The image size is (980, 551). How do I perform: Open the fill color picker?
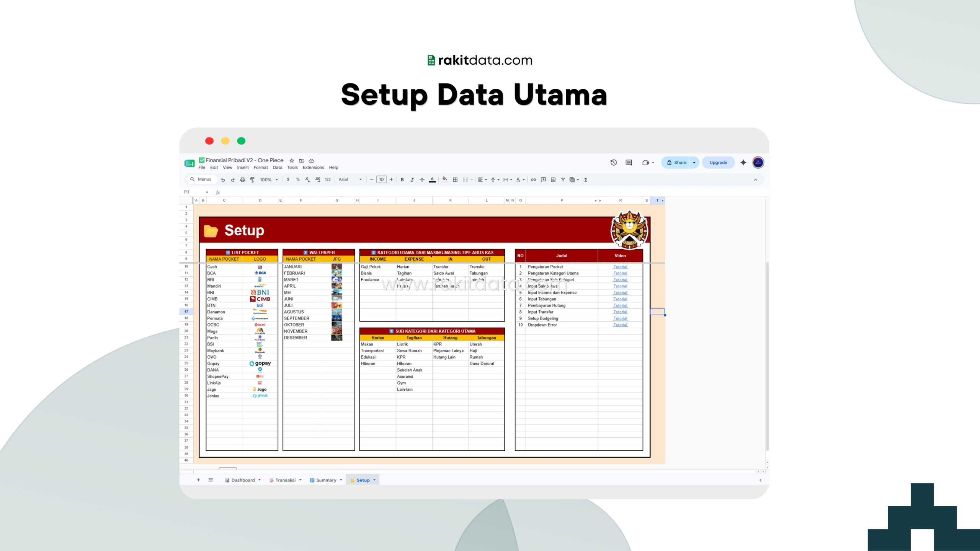point(444,179)
